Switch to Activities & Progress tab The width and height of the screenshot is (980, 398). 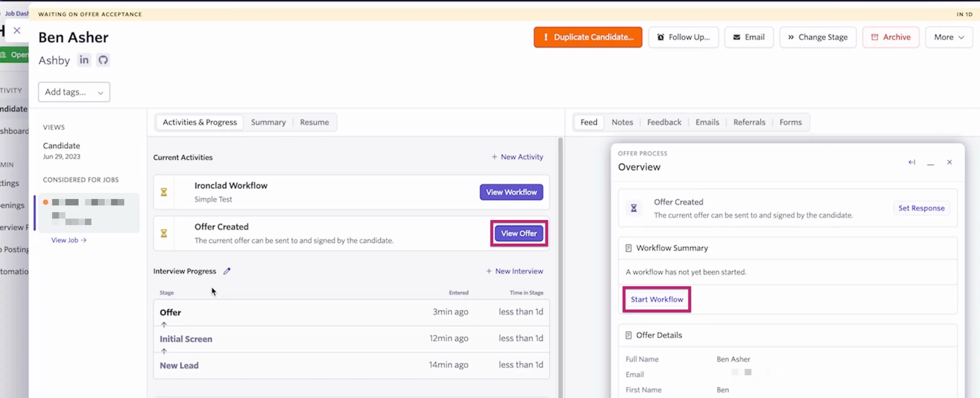200,122
